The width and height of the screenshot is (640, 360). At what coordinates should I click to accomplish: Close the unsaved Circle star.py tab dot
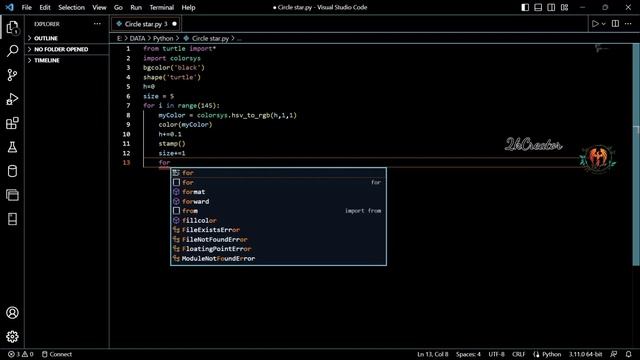pyautogui.click(x=174, y=24)
